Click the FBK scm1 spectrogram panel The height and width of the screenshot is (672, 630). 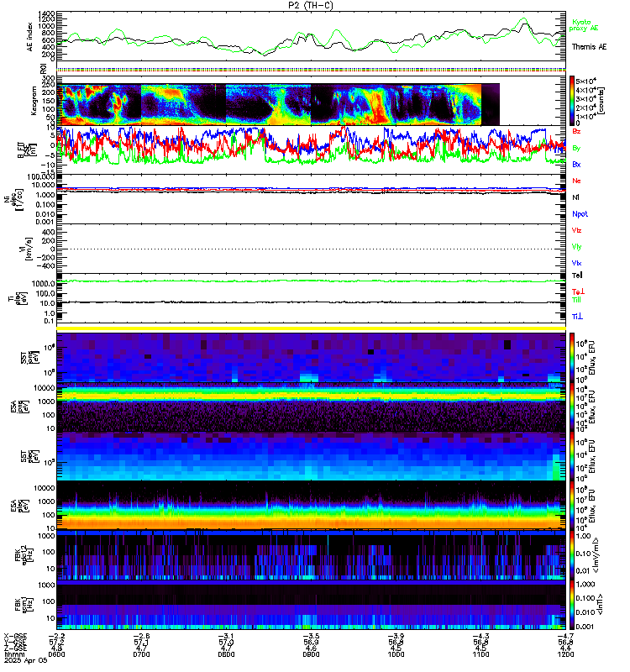(311, 605)
